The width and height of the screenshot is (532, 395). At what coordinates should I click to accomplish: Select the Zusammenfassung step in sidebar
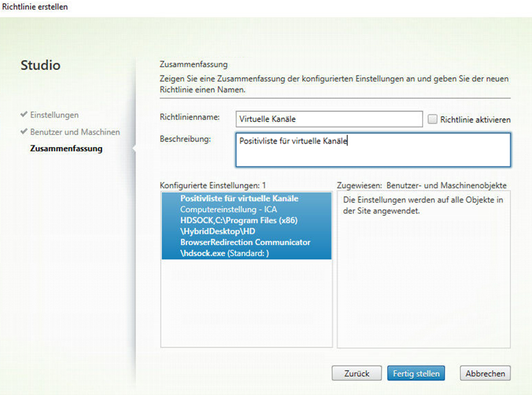(x=66, y=148)
